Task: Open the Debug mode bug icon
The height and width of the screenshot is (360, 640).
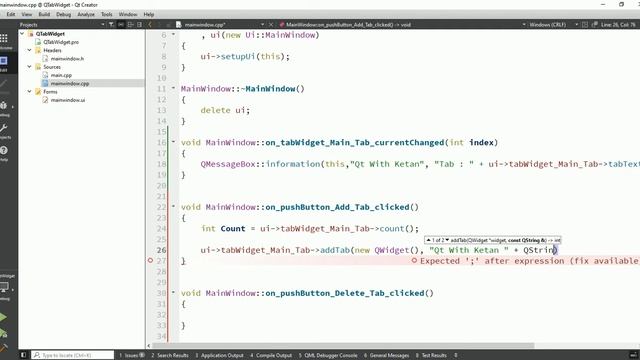Action: (4, 106)
